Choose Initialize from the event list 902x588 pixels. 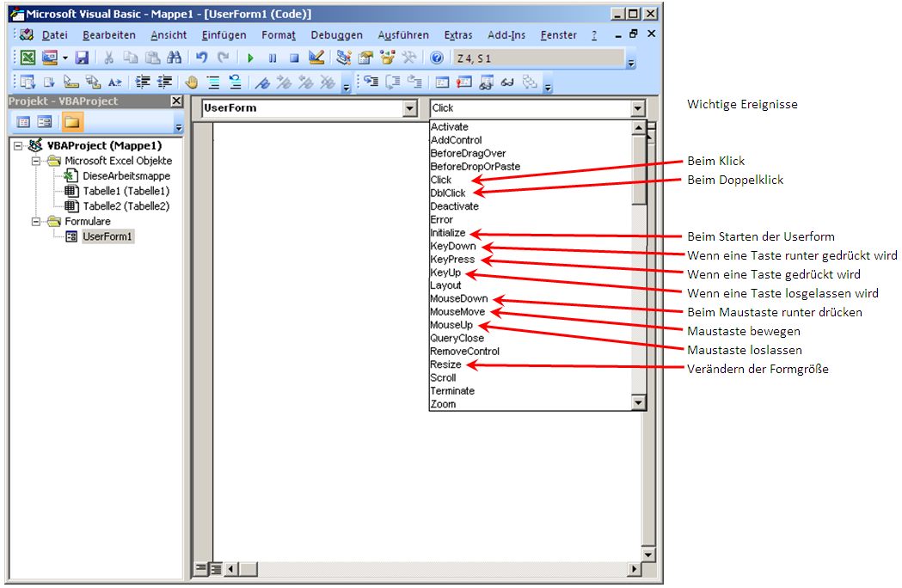pyautogui.click(x=447, y=233)
